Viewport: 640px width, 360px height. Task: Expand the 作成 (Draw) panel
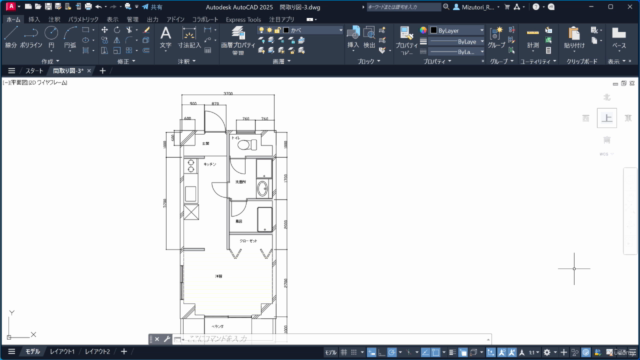click(50, 61)
